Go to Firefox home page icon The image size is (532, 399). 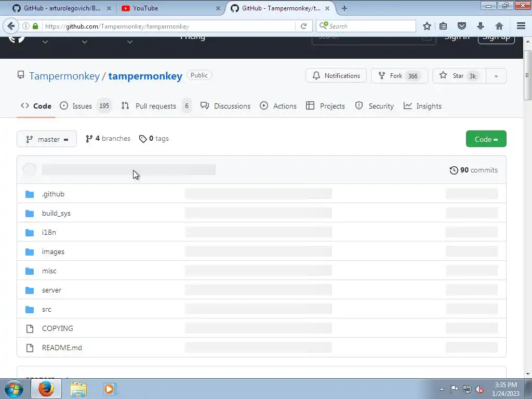pyautogui.click(x=499, y=26)
